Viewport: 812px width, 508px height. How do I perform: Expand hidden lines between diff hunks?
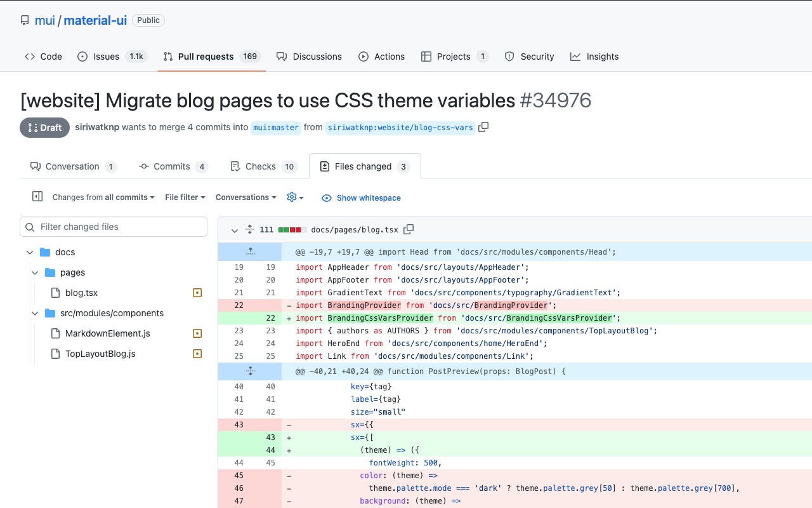[x=250, y=371]
